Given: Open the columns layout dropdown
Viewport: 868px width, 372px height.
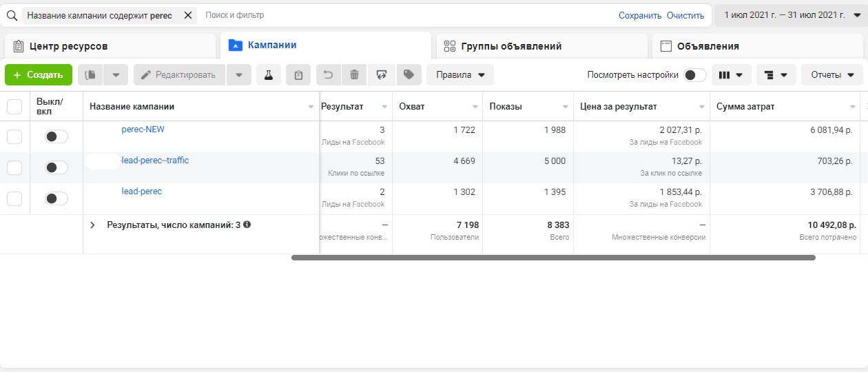Looking at the screenshot, I should point(730,75).
